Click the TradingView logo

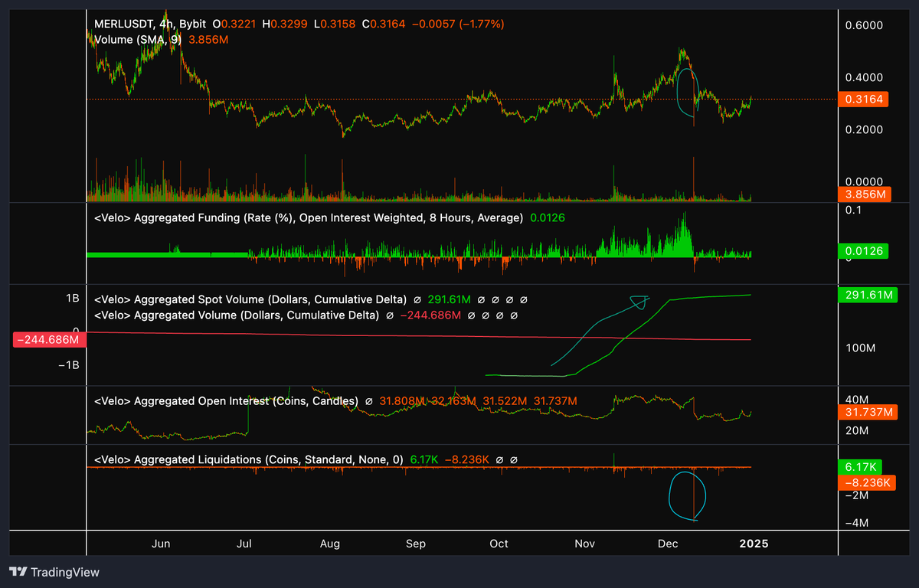tap(54, 572)
